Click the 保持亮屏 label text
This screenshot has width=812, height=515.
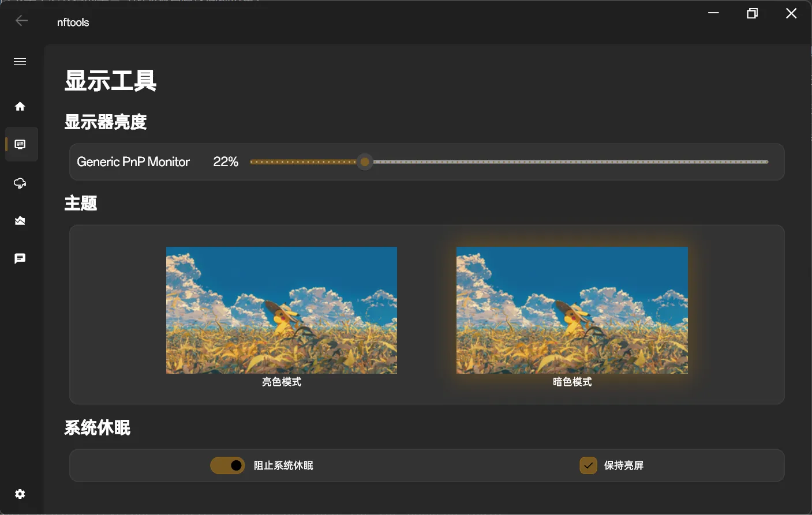[623, 465]
